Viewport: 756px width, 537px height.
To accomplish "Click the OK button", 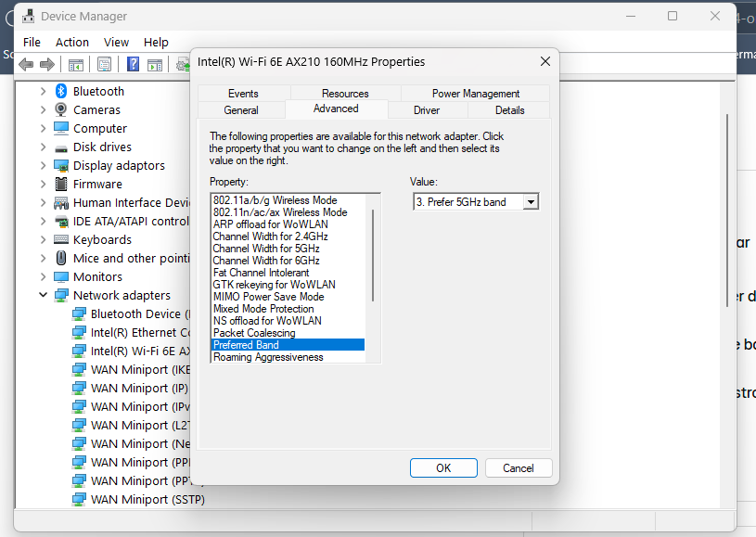I will coord(443,468).
